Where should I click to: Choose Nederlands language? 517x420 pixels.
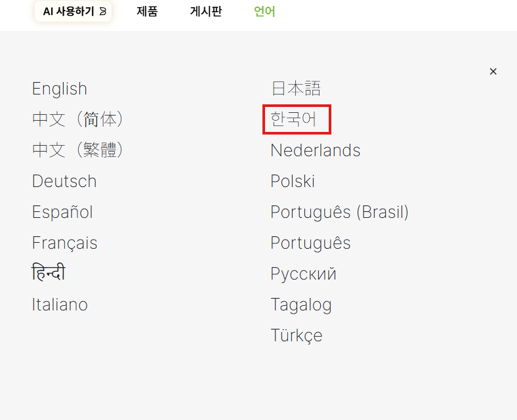coord(315,150)
